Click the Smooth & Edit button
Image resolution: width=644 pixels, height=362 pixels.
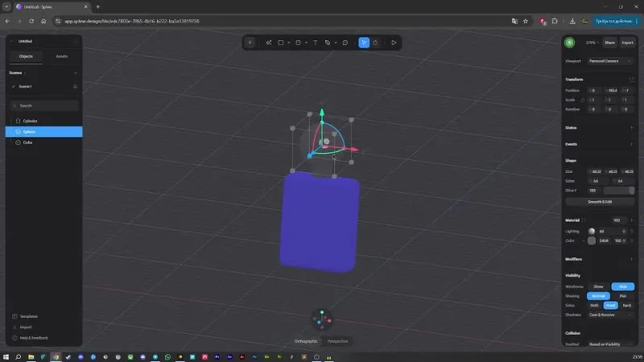point(600,202)
